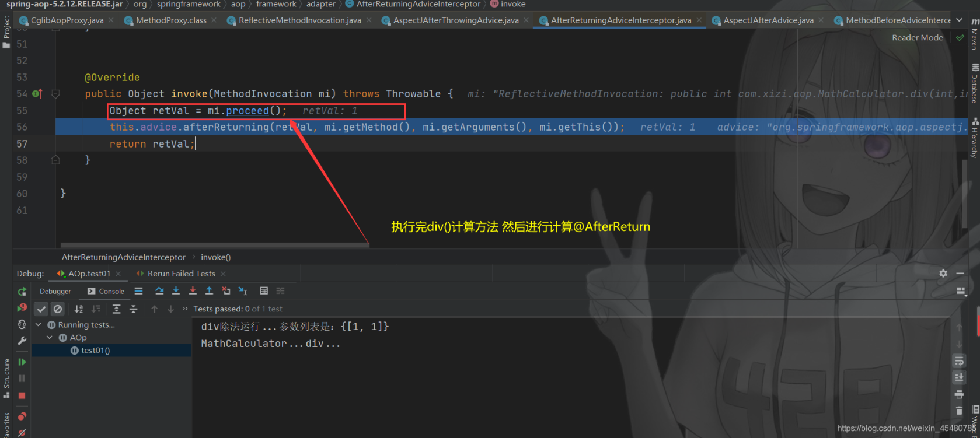This screenshot has height=438, width=980.
Task: Go to the next failed test arrow
Action: 170,309
